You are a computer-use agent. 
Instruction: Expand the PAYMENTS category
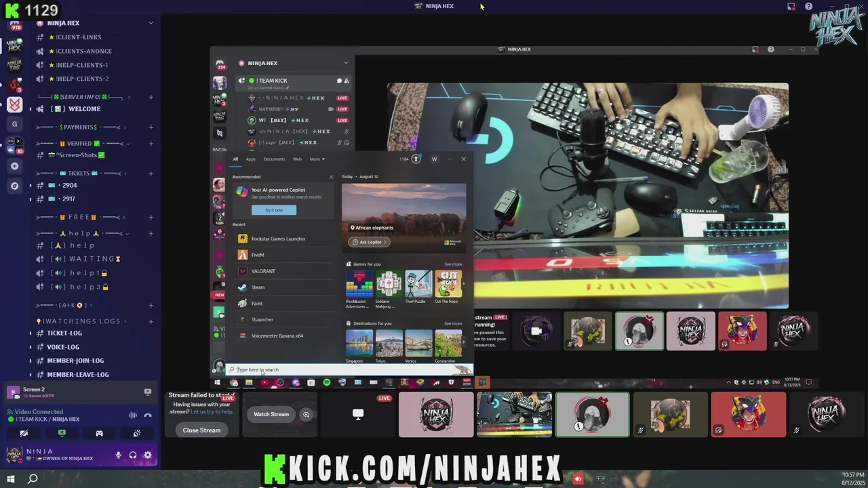click(78, 127)
